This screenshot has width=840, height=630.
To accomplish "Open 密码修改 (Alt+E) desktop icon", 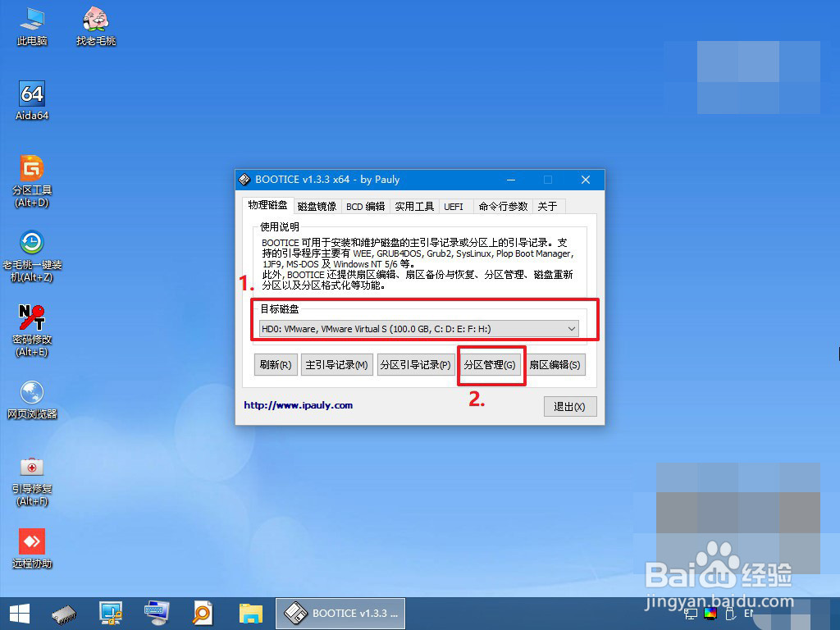I will pyautogui.click(x=32, y=331).
